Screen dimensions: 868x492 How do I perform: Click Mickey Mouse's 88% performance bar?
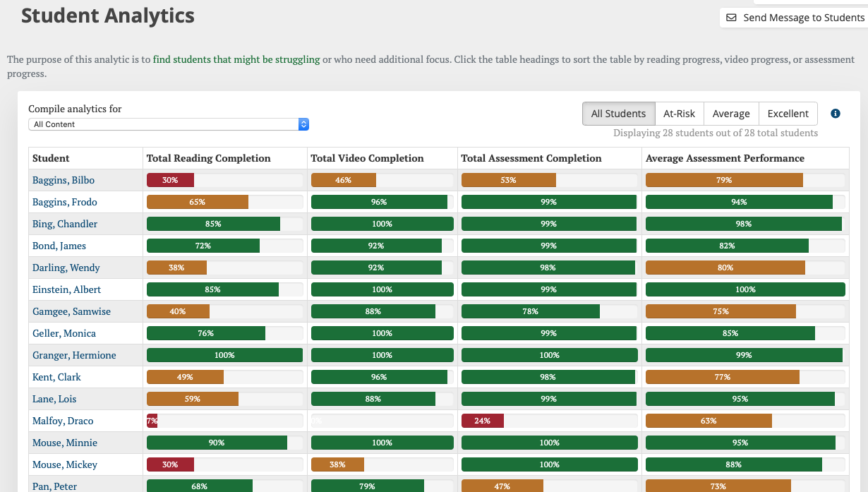point(734,464)
